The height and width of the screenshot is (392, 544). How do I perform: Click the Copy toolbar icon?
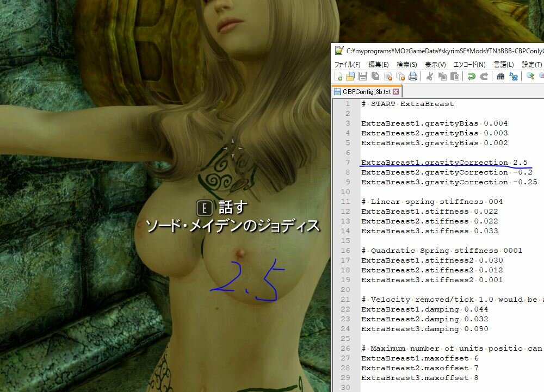[442, 76]
